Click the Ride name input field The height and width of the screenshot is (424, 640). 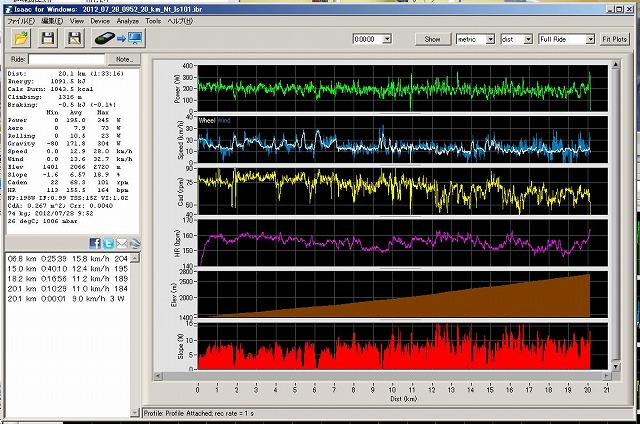click(x=67, y=60)
